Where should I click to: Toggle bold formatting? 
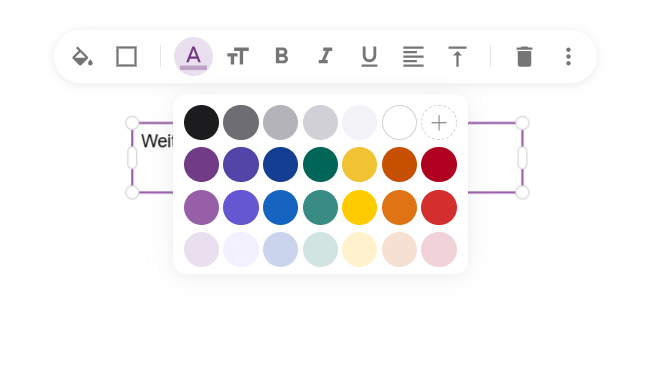tap(281, 56)
